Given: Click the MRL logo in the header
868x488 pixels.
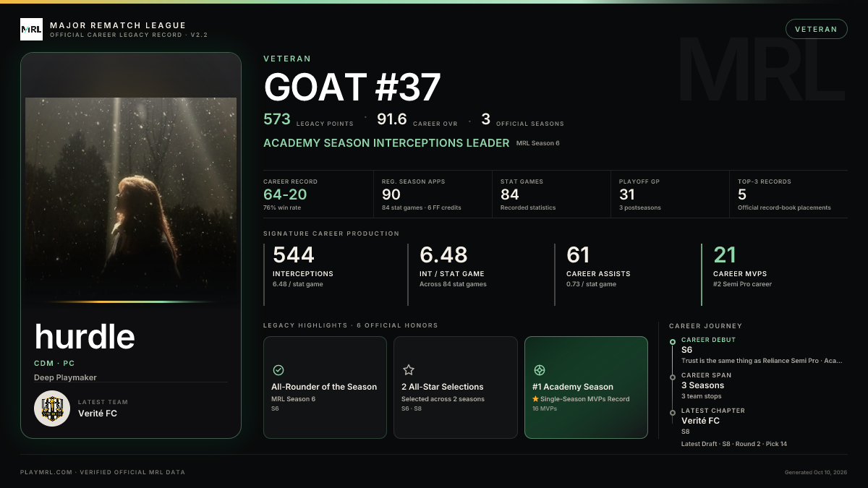Looking at the screenshot, I should [31, 30].
